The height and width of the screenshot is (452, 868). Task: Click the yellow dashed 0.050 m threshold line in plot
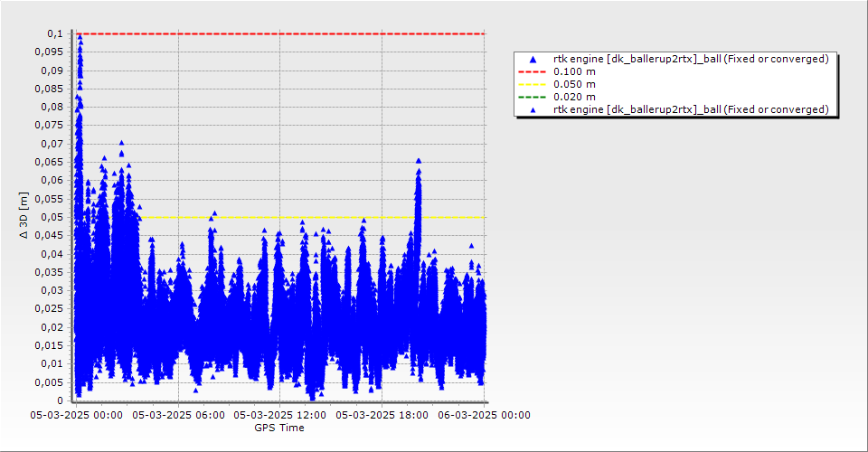(313, 218)
